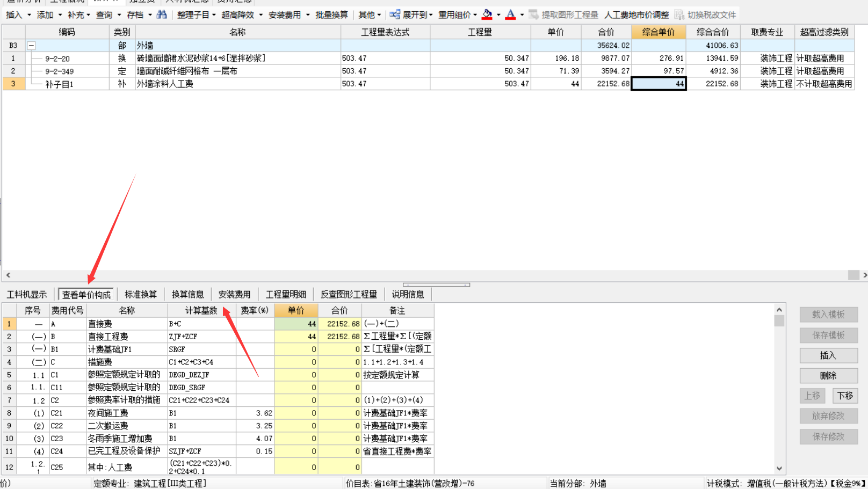Click the 不计取超高费用 cell
Screen dimensions: 868x489
(824, 84)
